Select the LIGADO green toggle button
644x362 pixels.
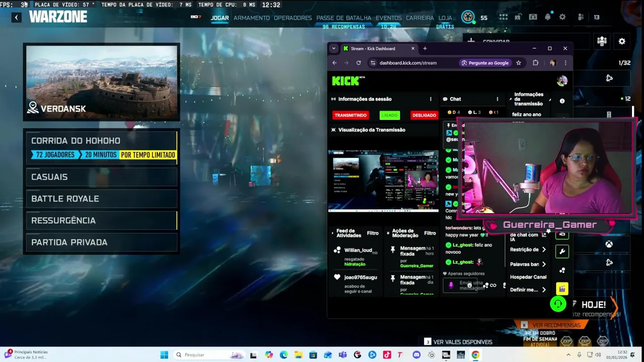coord(389,115)
